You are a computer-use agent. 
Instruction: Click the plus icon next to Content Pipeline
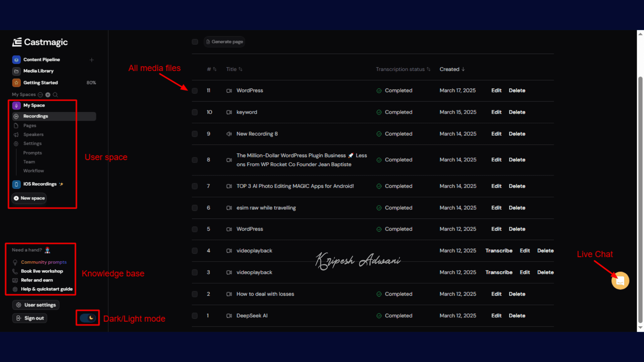point(92,60)
